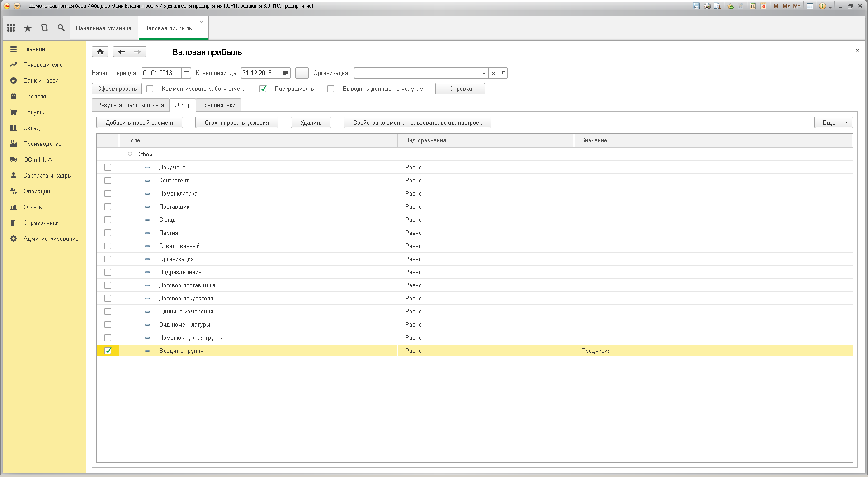This screenshot has height=477, width=868.
Task: Click the Справка button
Action: click(460, 89)
